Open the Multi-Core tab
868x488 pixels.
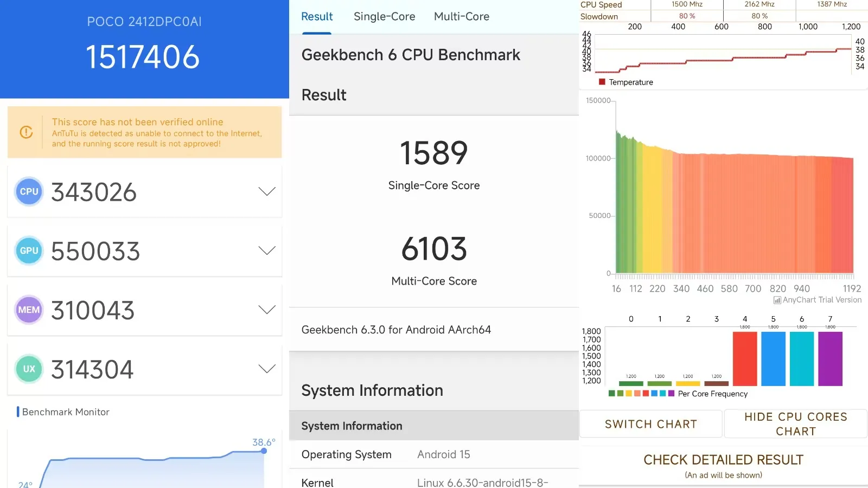coord(462,17)
